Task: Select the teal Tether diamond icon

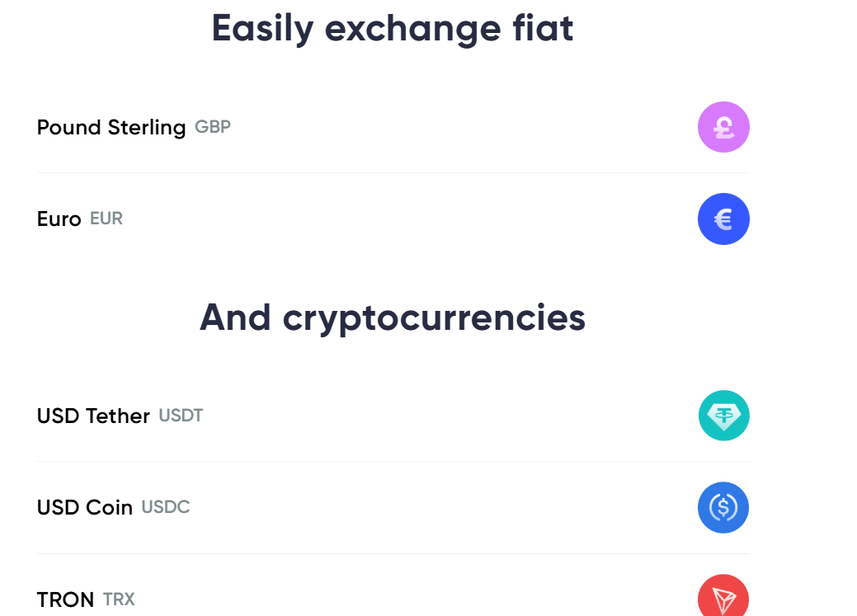Action: coord(723,416)
